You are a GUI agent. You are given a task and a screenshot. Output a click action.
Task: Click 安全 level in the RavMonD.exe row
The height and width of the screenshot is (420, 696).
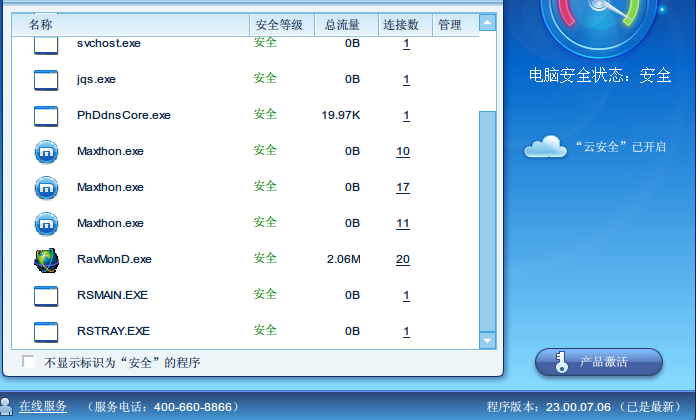[265, 258]
